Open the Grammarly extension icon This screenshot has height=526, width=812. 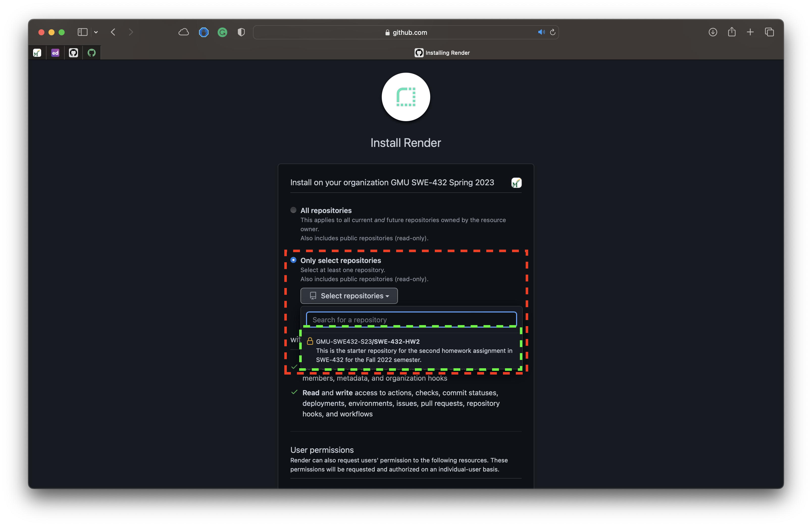click(222, 32)
